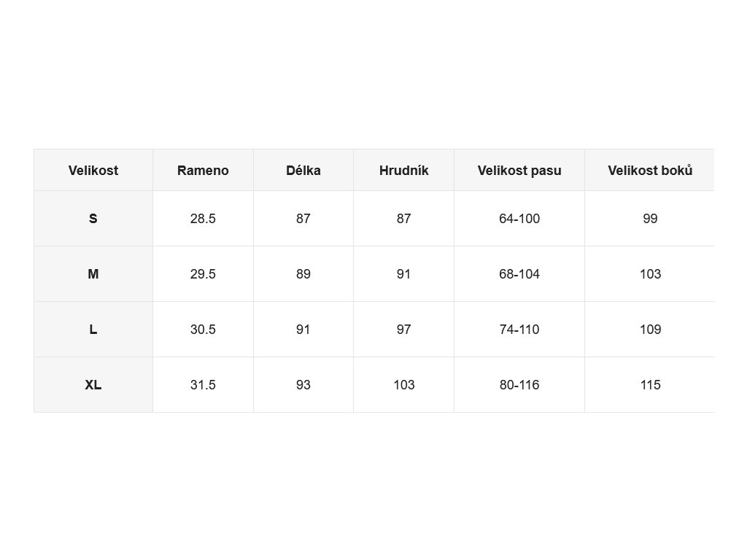The width and height of the screenshot is (747, 560).
Task: Select the 68-104 waist range cell
Action: click(x=519, y=274)
